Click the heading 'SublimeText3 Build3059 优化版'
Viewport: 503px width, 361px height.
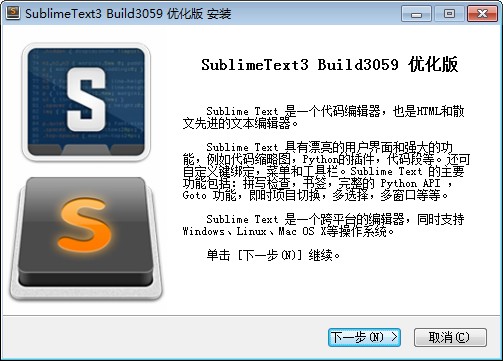329,64
